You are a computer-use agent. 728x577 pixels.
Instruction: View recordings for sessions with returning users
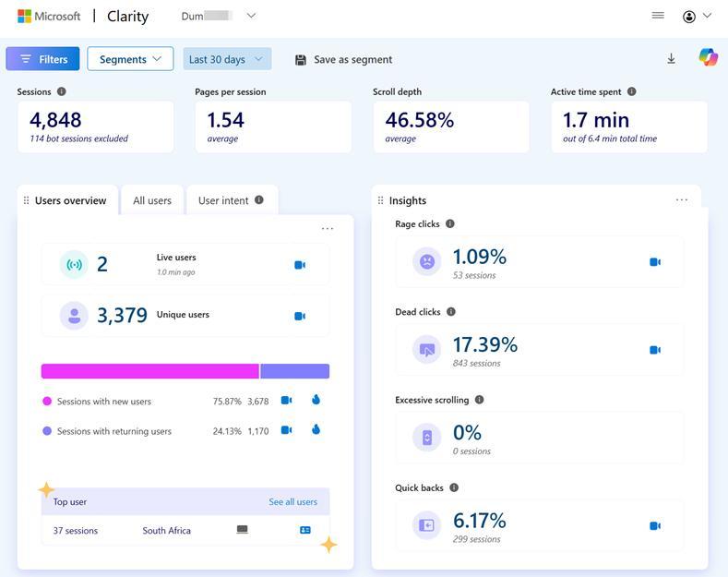tap(286, 429)
